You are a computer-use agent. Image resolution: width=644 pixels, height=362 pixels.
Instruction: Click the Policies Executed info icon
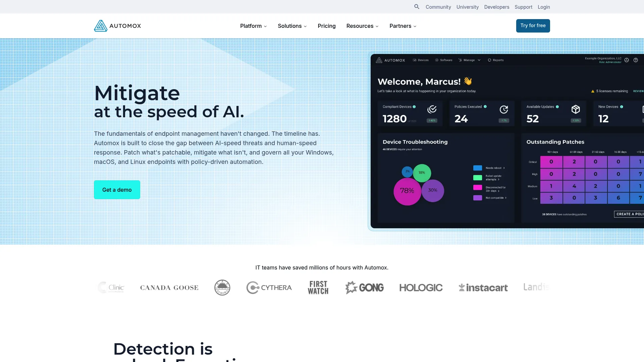click(485, 107)
